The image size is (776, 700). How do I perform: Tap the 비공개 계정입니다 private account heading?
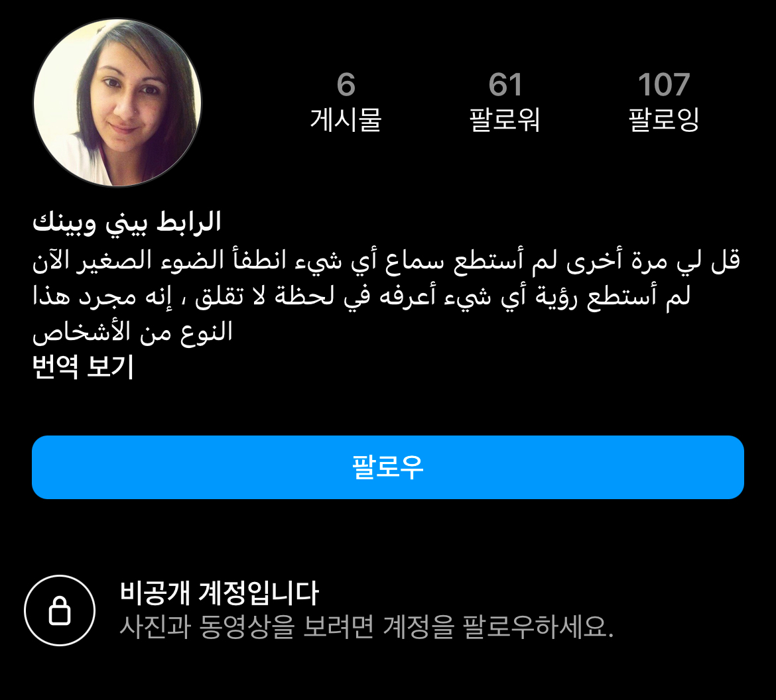(x=220, y=592)
